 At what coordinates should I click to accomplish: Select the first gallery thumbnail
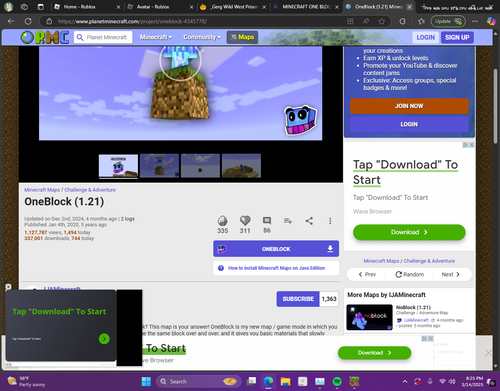[118, 166]
